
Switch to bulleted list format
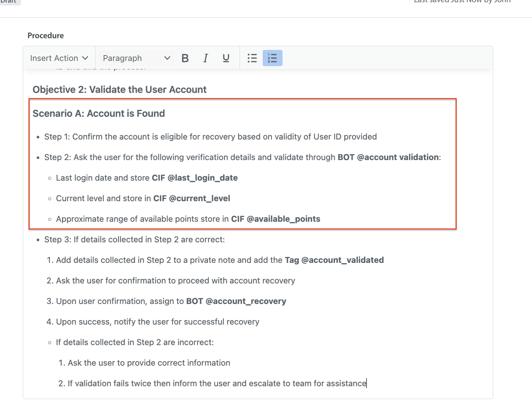pyautogui.click(x=252, y=58)
